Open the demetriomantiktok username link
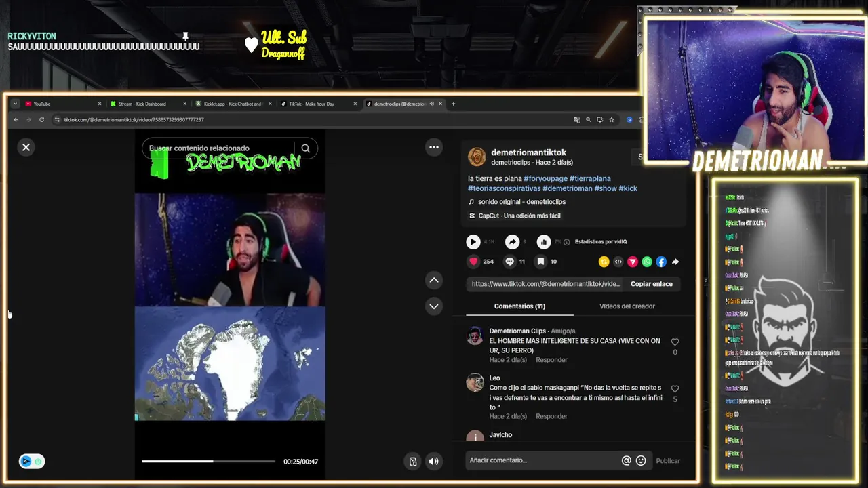Image resolution: width=868 pixels, height=488 pixels. 528,152
